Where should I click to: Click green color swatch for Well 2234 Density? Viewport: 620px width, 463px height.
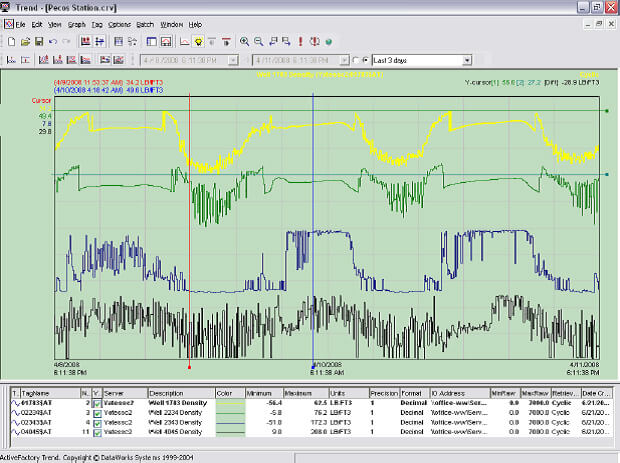point(230,413)
